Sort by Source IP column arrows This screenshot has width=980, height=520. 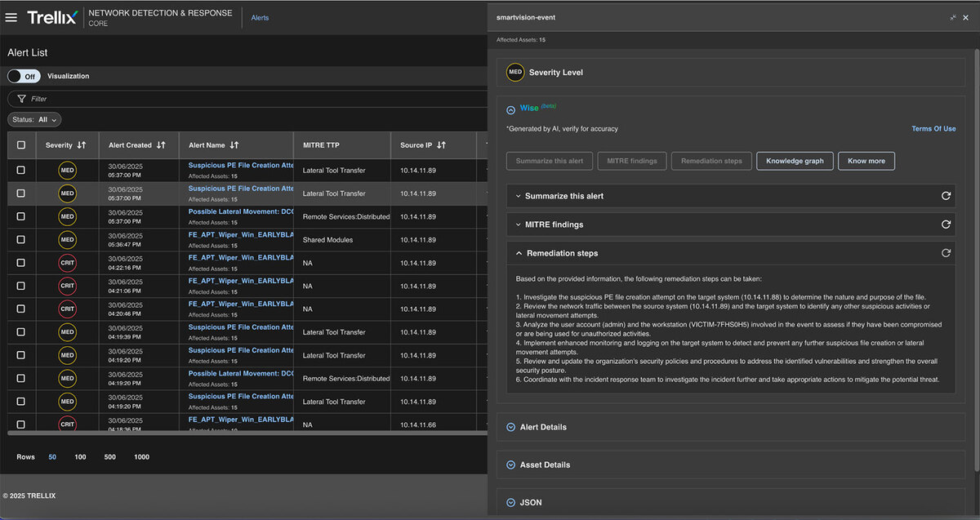[441, 145]
